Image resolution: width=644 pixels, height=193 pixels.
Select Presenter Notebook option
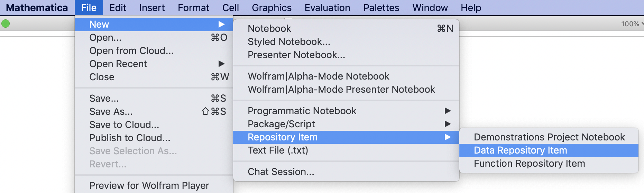(296, 55)
